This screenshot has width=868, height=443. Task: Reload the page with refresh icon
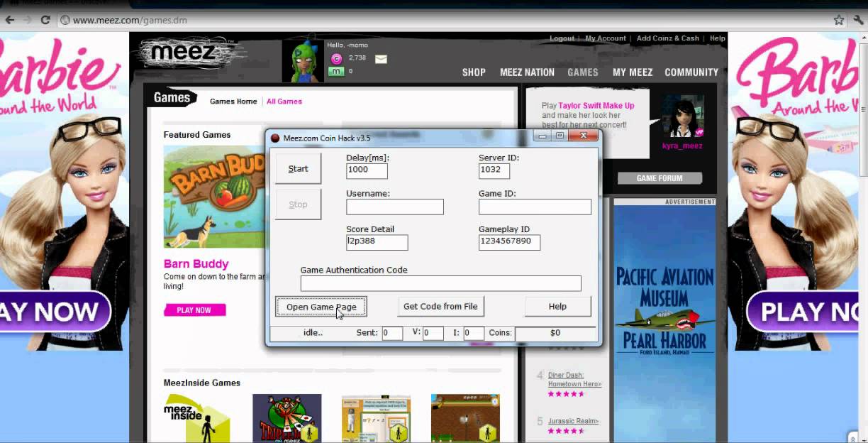pos(45,20)
